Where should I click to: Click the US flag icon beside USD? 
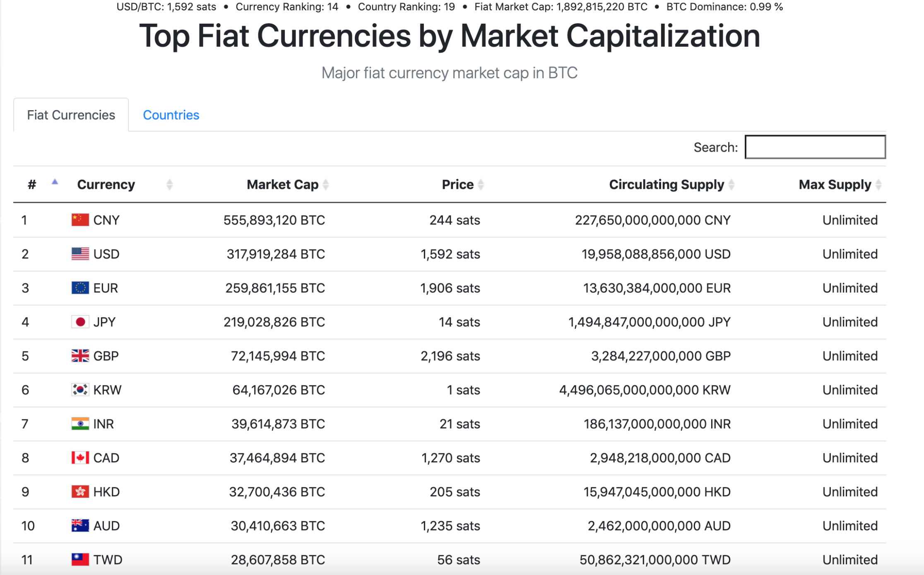click(80, 254)
